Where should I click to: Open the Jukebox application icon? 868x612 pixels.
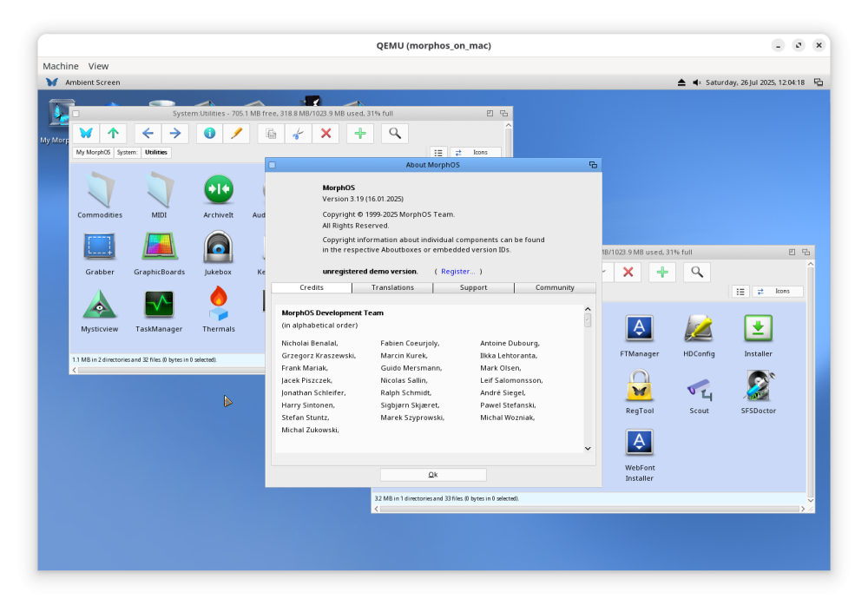pos(218,247)
